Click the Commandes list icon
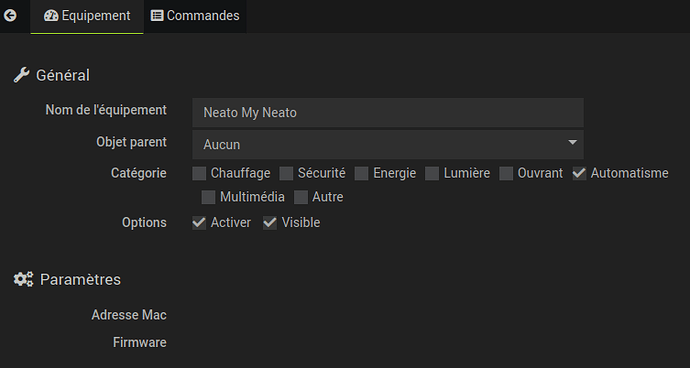The width and height of the screenshot is (690, 368). [157, 16]
